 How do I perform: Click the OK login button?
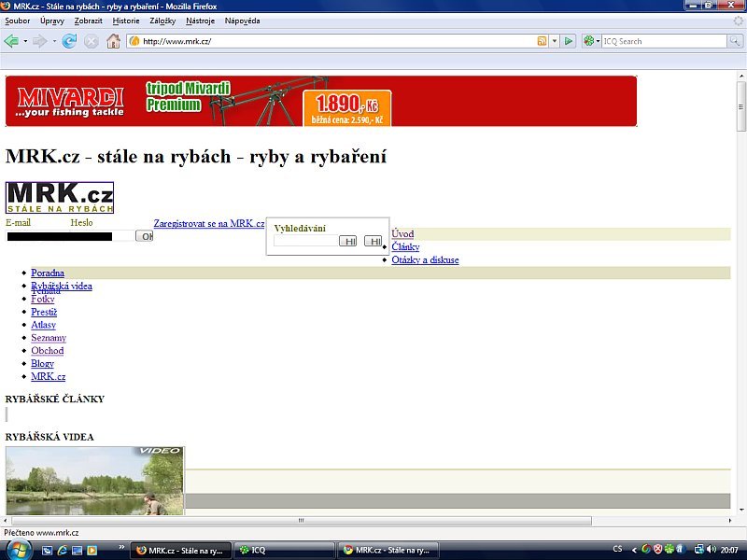tap(145, 236)
